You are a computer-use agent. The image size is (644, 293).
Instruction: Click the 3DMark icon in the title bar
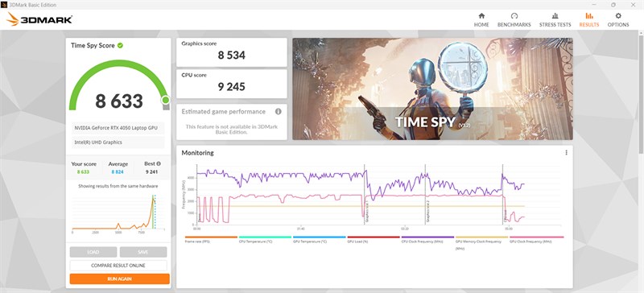point(4,5)
